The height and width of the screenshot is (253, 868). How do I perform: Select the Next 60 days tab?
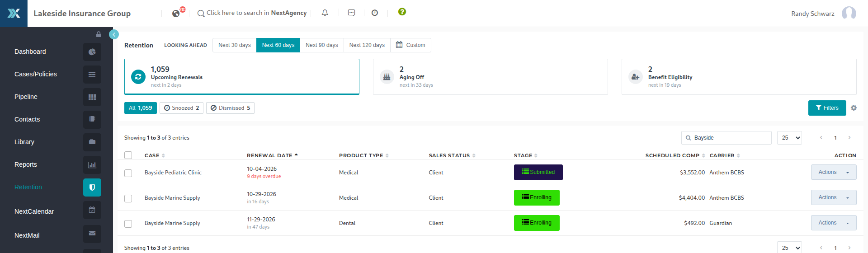[x=278, y=45]
